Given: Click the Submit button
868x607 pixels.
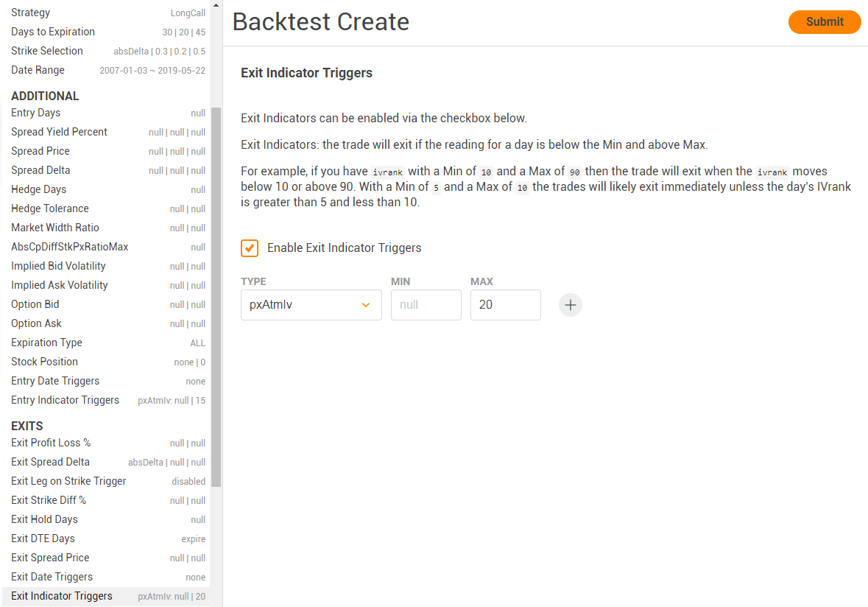Looking at the screenshot, I should click(x=825, y=22).
